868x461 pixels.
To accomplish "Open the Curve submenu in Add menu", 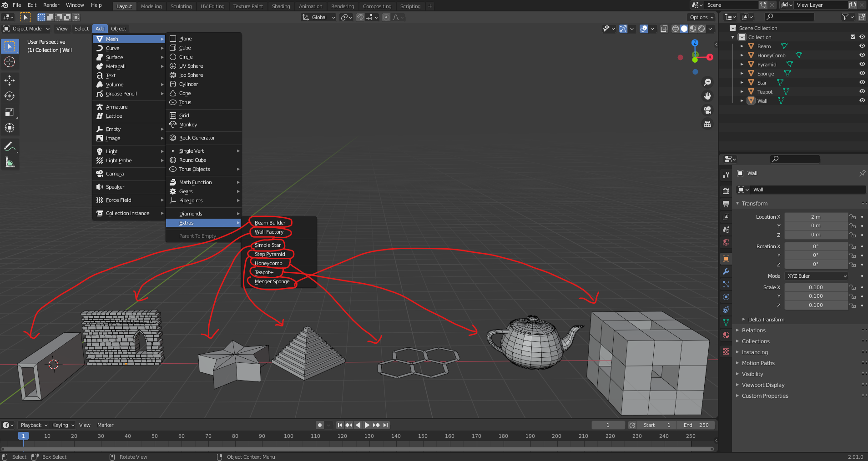I will (x=130, y=48).
